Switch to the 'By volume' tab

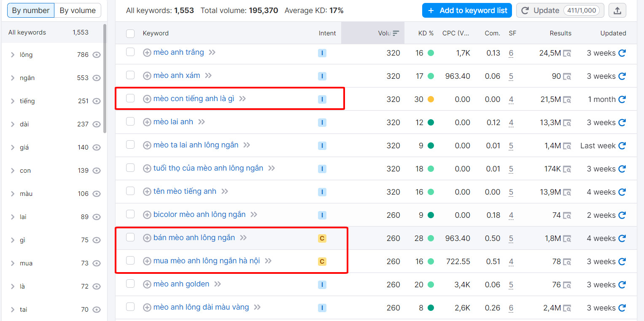tap(78, 10)
